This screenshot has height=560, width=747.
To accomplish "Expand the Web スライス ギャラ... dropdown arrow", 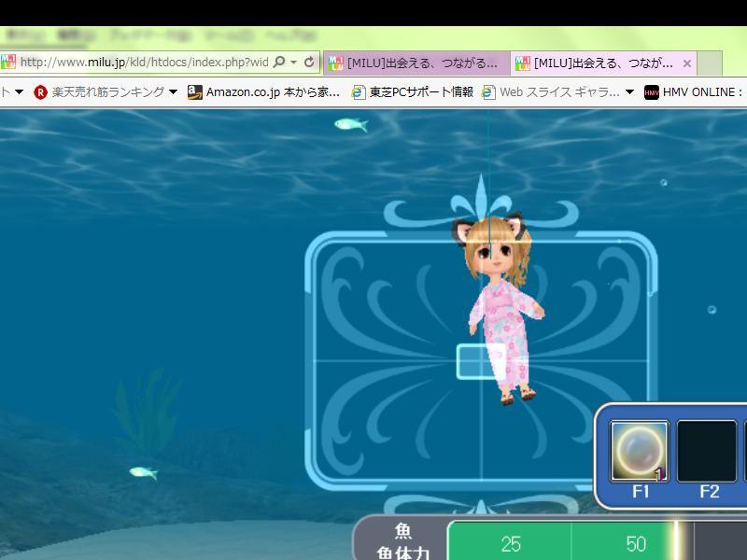I will click(629, 91).
